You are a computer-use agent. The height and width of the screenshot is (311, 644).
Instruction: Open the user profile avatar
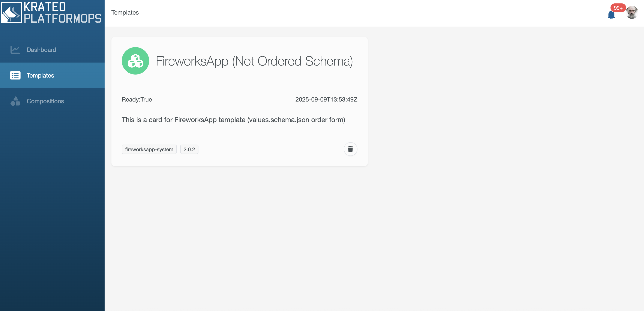632,12
